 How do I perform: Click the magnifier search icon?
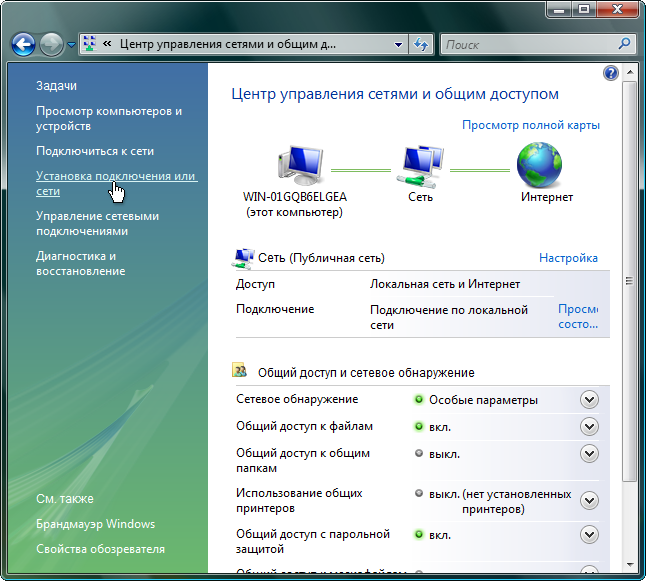tap(625, 43)
